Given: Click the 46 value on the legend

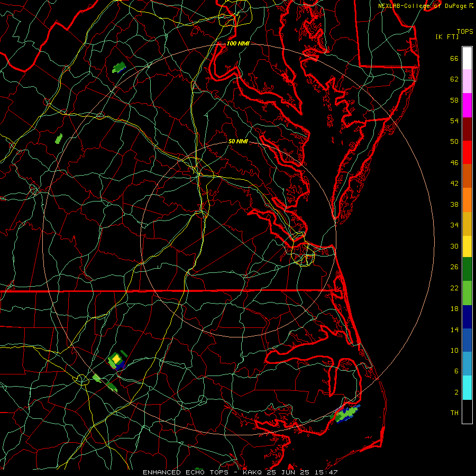Looking at the screenshot, I should click(454, 162).
